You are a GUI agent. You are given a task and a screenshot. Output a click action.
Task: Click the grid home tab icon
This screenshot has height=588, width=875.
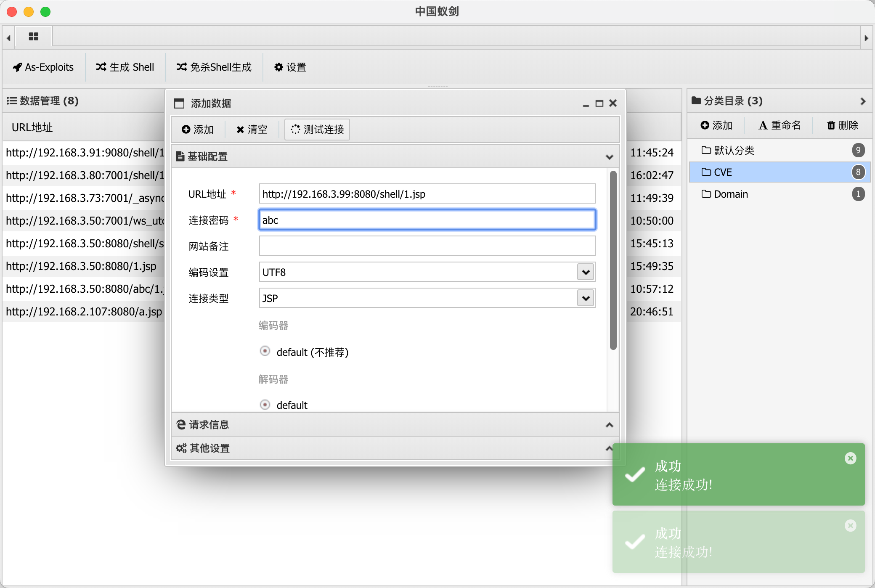tap(34, 37)
